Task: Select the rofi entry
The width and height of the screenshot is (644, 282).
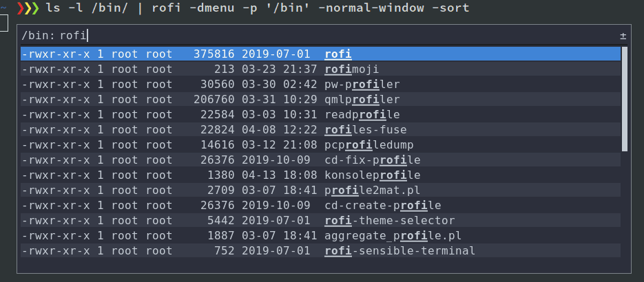Action: point(320,54)
